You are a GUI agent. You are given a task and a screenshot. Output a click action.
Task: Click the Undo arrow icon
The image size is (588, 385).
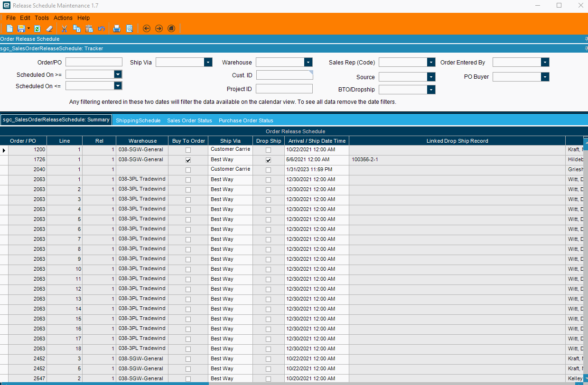(x=102, y=28)
